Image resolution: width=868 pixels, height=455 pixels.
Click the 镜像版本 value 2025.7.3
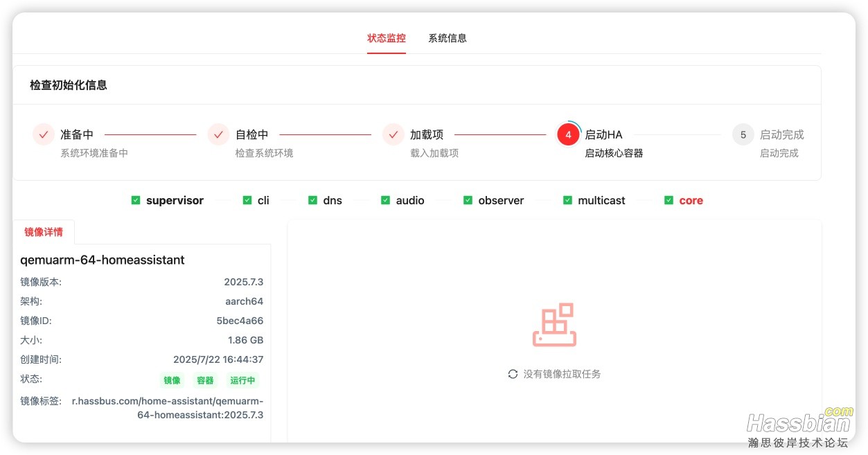click(244, 282)
